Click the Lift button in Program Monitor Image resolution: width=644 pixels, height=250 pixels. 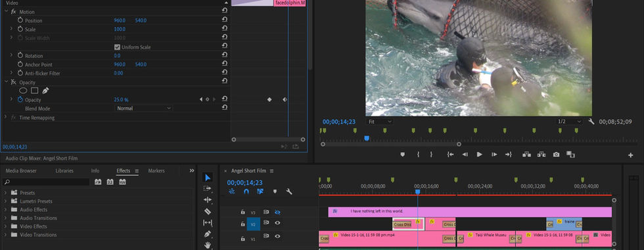pyautogui.click(x=526, y=155)
